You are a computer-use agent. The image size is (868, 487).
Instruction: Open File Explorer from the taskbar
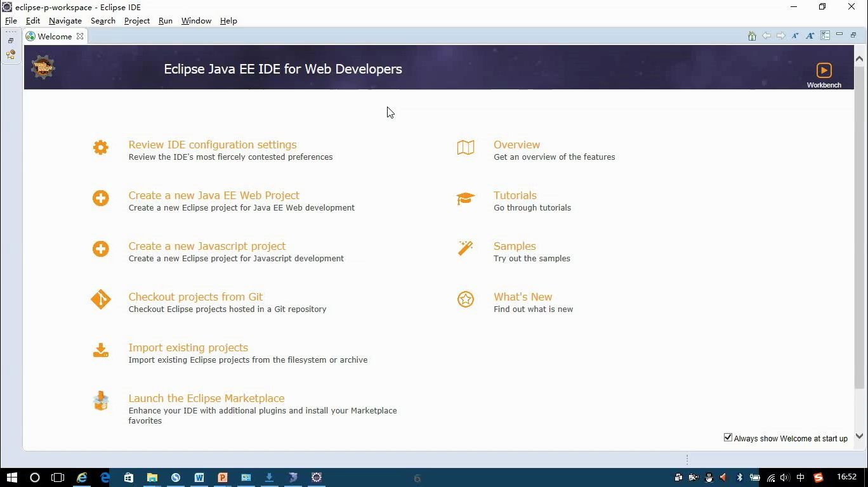coord(152,477)
